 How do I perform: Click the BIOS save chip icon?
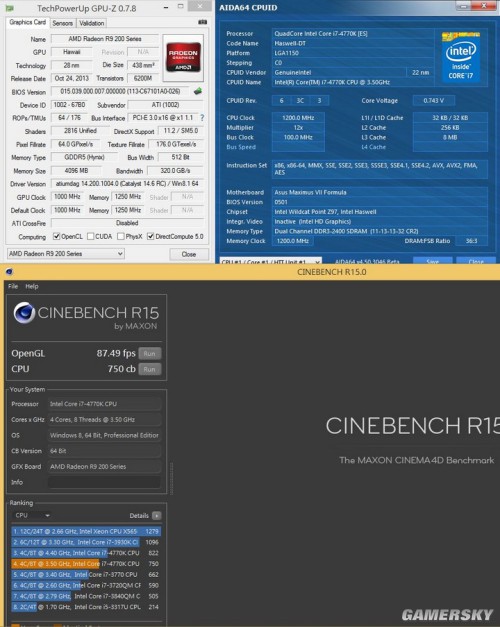pyautogui.click(x=198, y=92)
